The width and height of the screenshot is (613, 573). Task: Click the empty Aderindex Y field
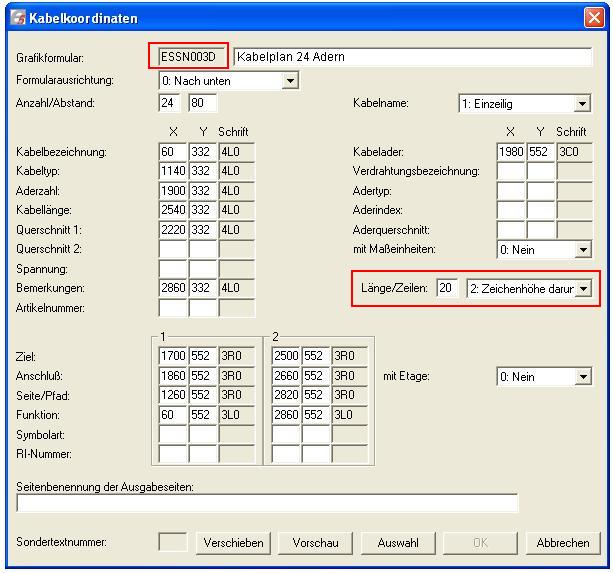541,210
